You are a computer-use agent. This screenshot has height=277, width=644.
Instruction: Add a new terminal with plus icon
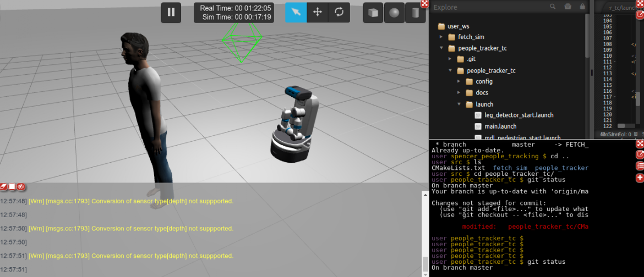click(640, 178)
